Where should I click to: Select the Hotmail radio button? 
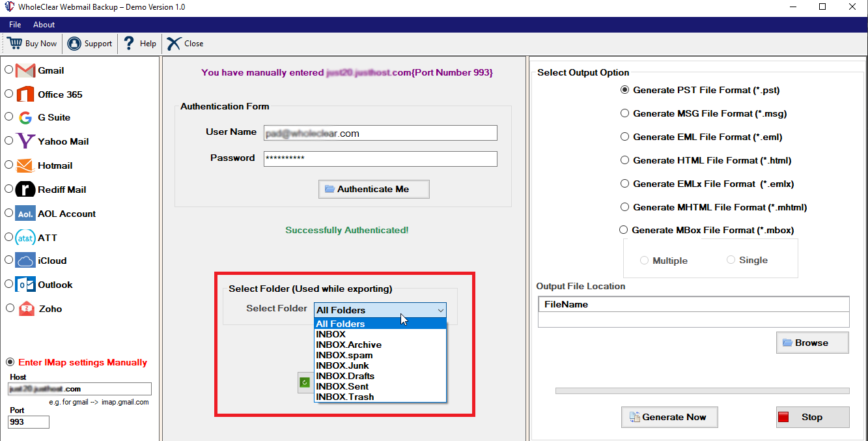tap(8, 164)
